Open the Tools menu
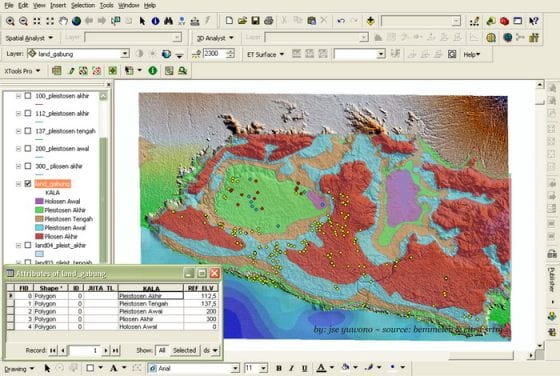 click(106, 5)
